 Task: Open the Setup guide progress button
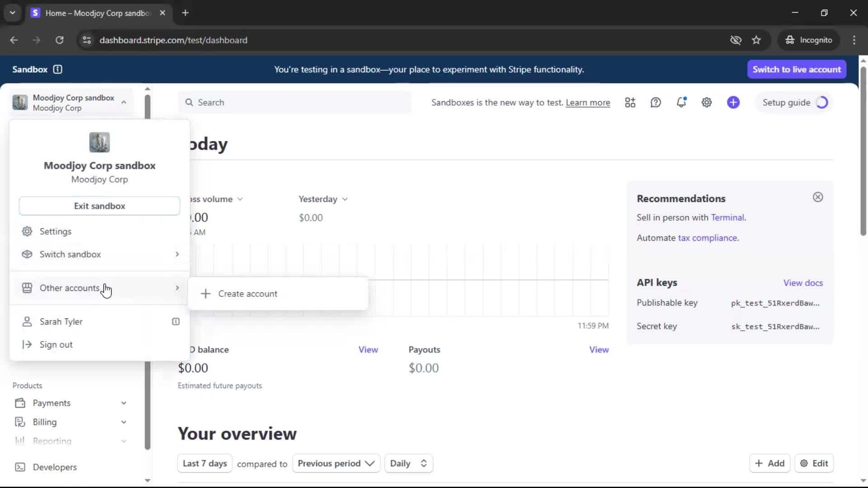point(795,103)
